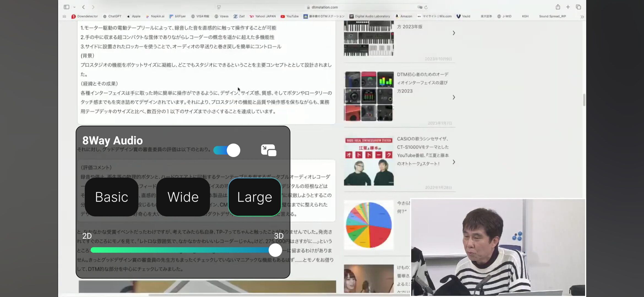
Task: Click the 8Way Audio panel title
Action: (113, 141)
